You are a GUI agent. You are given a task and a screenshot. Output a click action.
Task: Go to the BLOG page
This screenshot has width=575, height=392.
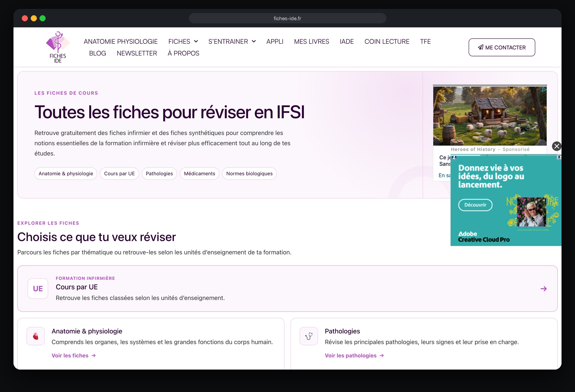coord(97,53)
